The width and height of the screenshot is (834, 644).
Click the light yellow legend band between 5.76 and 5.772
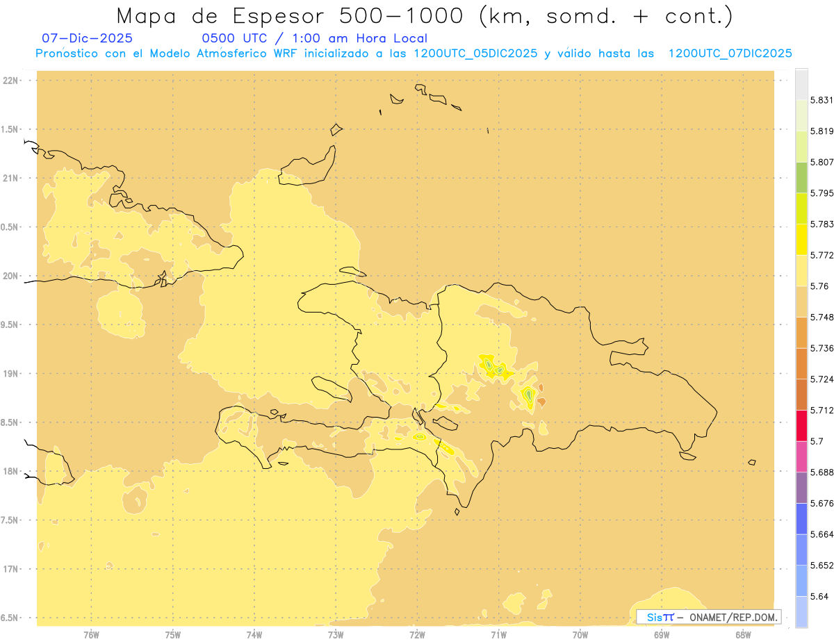pyautogui.click(x=801, y=270)
